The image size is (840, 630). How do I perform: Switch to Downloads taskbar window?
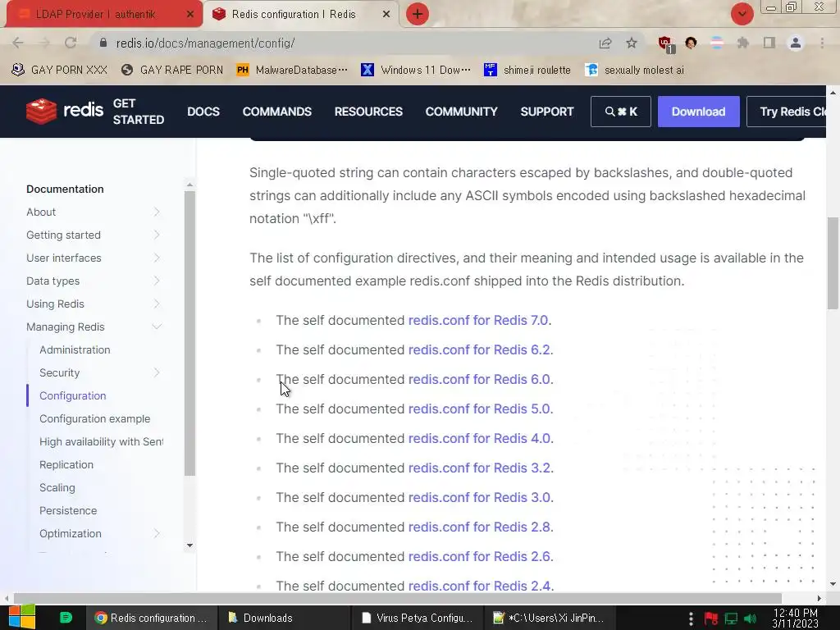284,618
